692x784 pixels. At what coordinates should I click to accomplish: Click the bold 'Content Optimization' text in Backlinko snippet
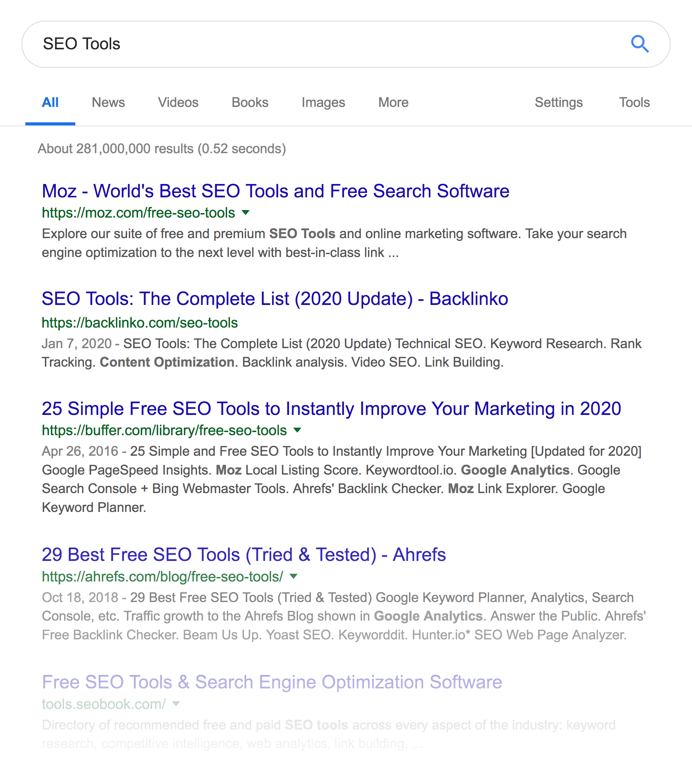167,363
